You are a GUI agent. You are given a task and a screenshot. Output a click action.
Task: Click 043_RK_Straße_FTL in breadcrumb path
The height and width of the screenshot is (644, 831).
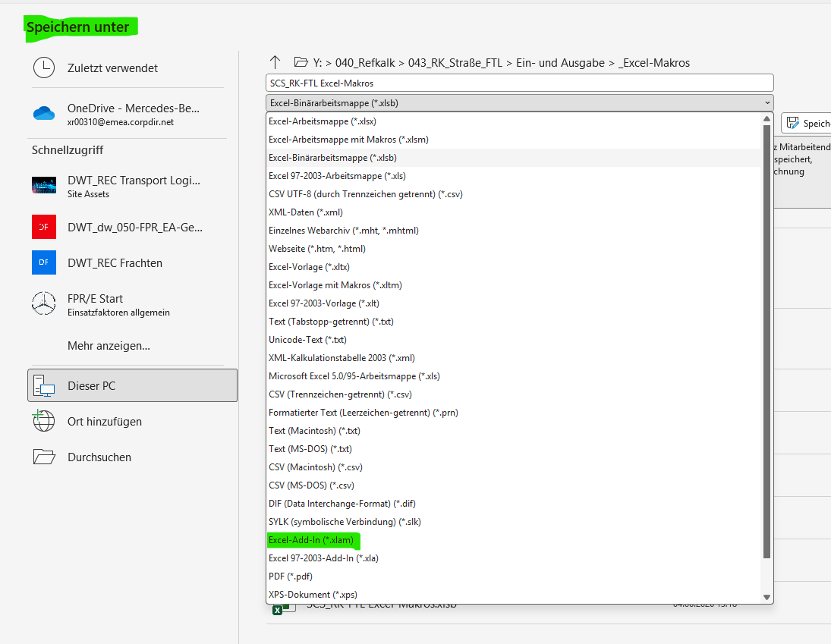click(455, 62)
